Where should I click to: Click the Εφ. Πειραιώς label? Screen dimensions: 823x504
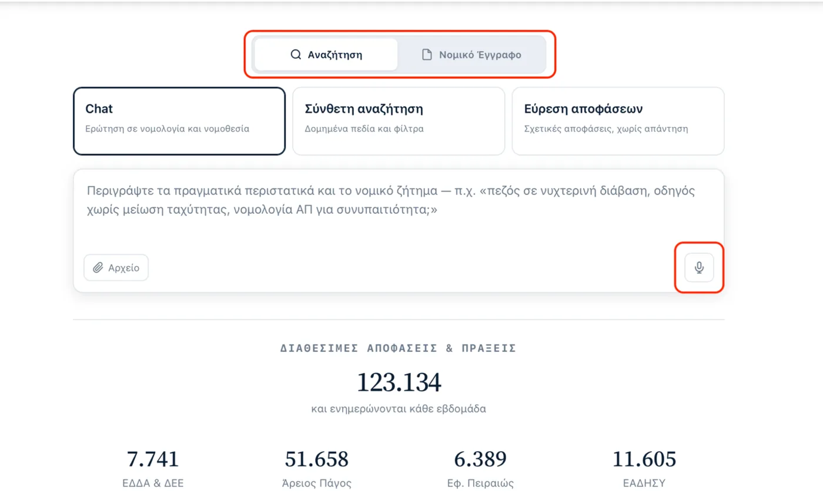[480, 484]
